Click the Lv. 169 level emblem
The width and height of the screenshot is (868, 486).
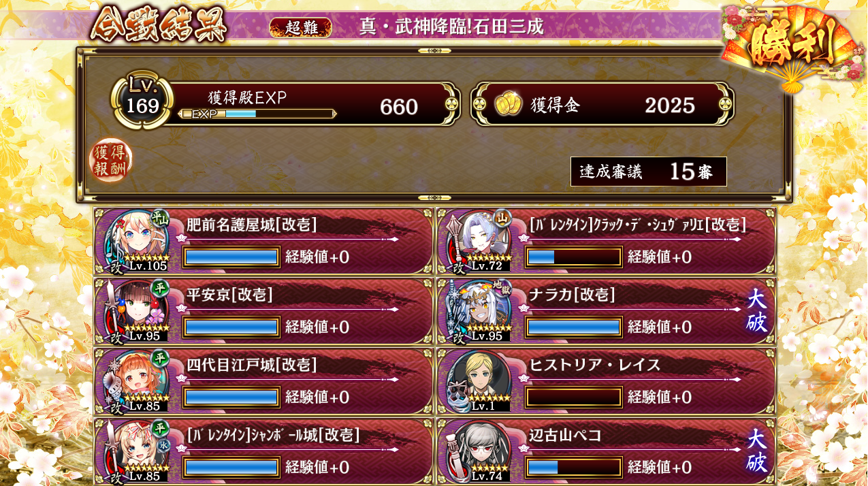142,100
